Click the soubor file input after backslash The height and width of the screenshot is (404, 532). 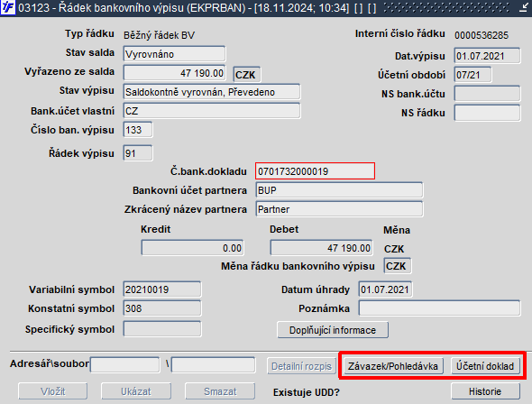pos(214,364)
